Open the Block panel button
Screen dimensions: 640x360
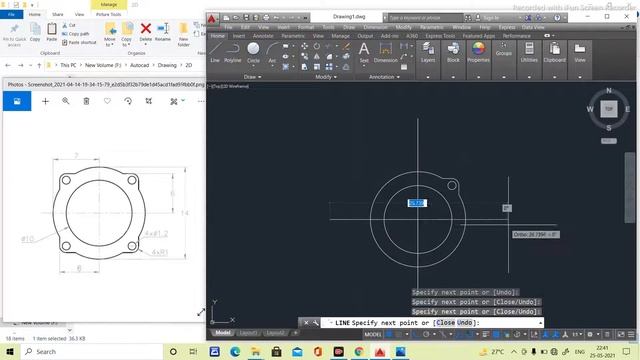453,53
